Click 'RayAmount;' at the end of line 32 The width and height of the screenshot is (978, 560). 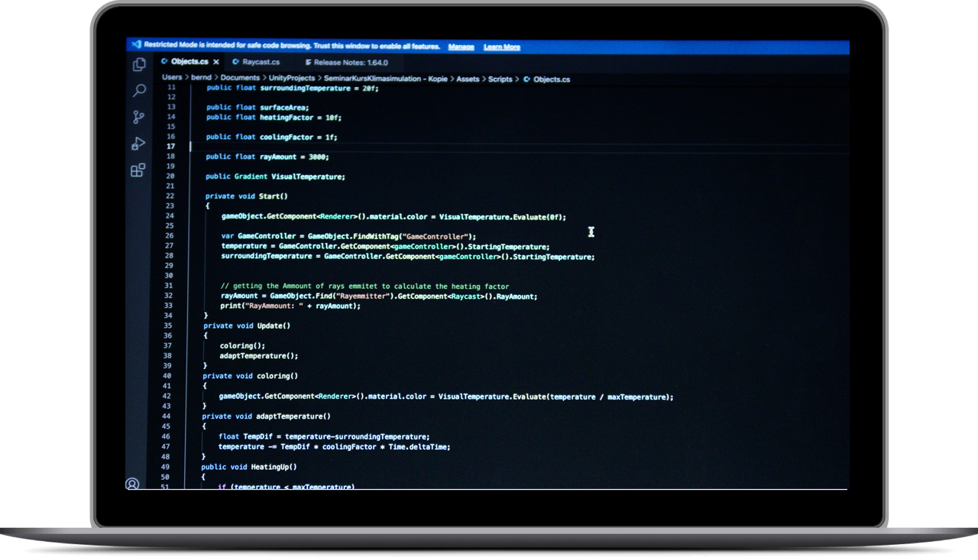tap(517, 296)
